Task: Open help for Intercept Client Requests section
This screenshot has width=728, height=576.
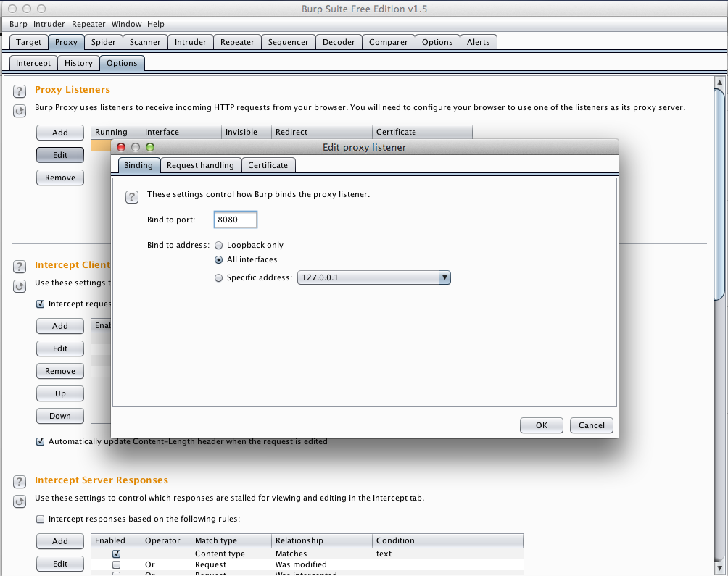Action: [x=20, y=266]
